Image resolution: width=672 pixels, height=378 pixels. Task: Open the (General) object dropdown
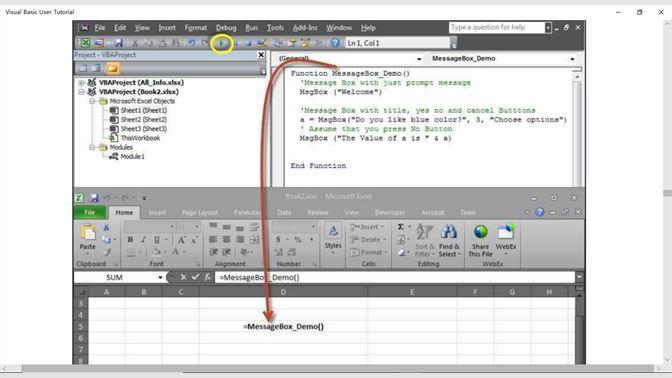419,59
